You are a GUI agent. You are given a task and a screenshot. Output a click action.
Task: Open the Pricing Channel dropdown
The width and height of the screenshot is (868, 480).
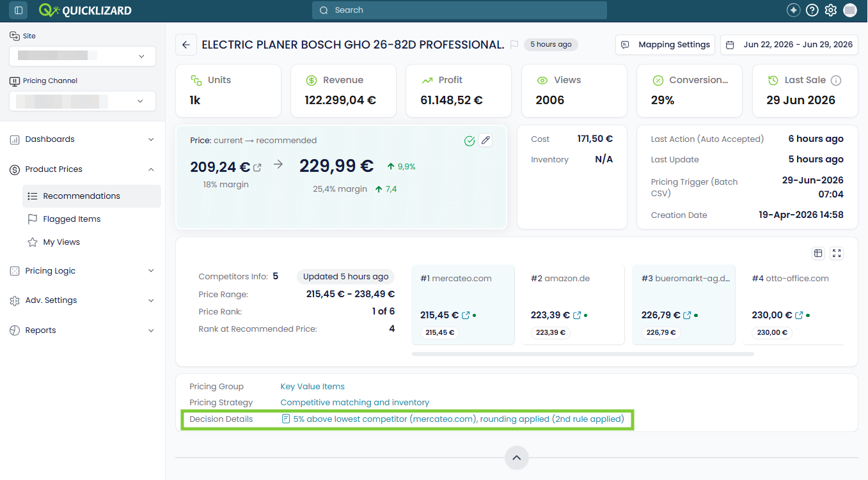83,101
